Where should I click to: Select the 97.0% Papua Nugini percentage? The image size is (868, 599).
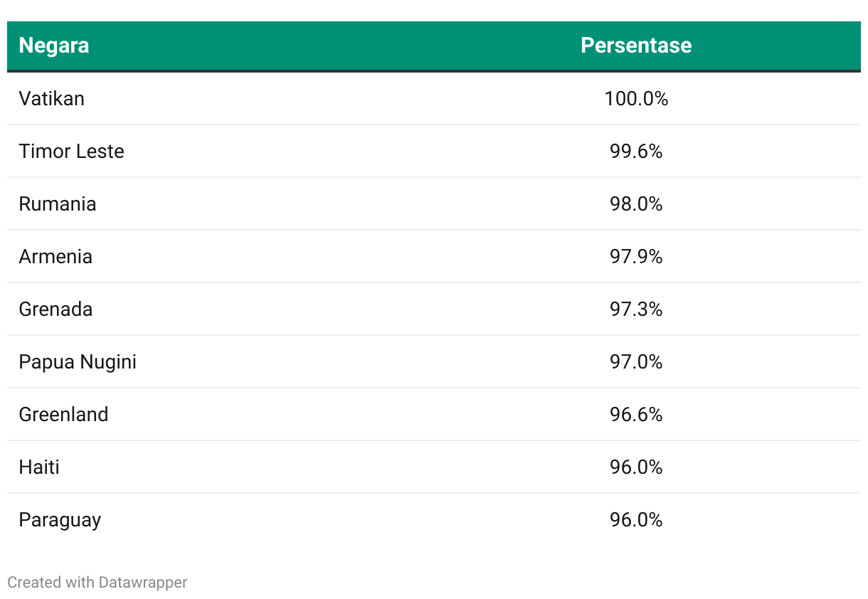coord(636,361)
